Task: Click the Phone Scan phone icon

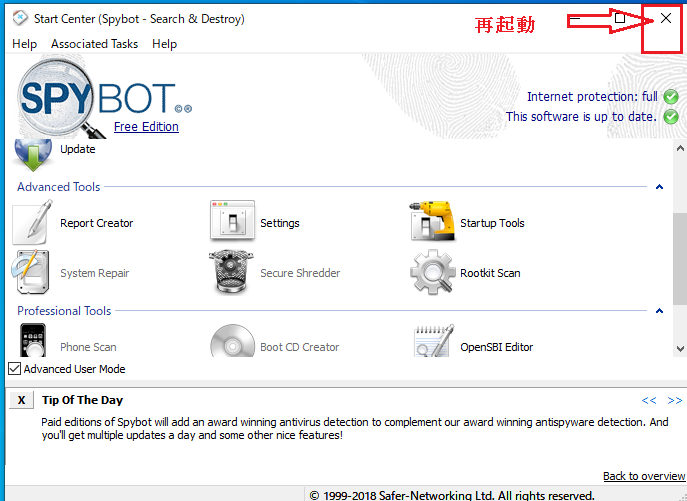Action: 33,340
